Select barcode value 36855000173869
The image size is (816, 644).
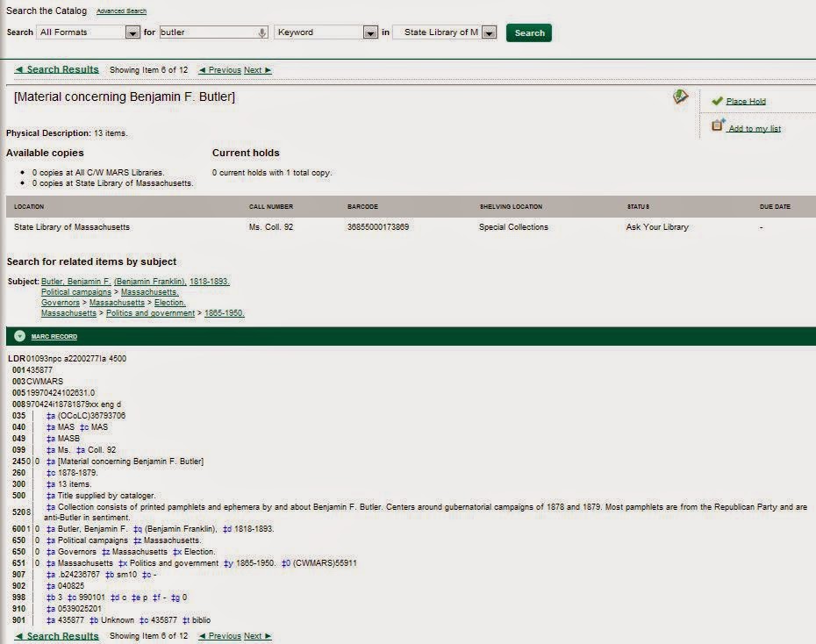coord(378,227)
